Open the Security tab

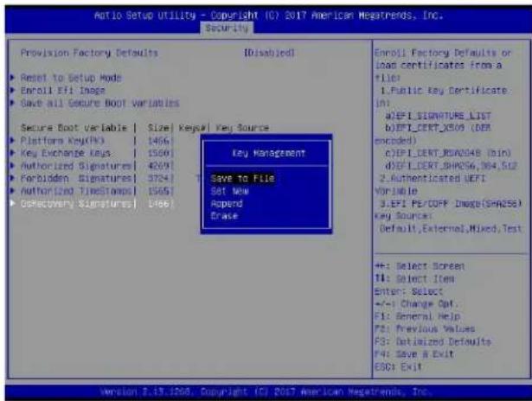click(227, 28)
